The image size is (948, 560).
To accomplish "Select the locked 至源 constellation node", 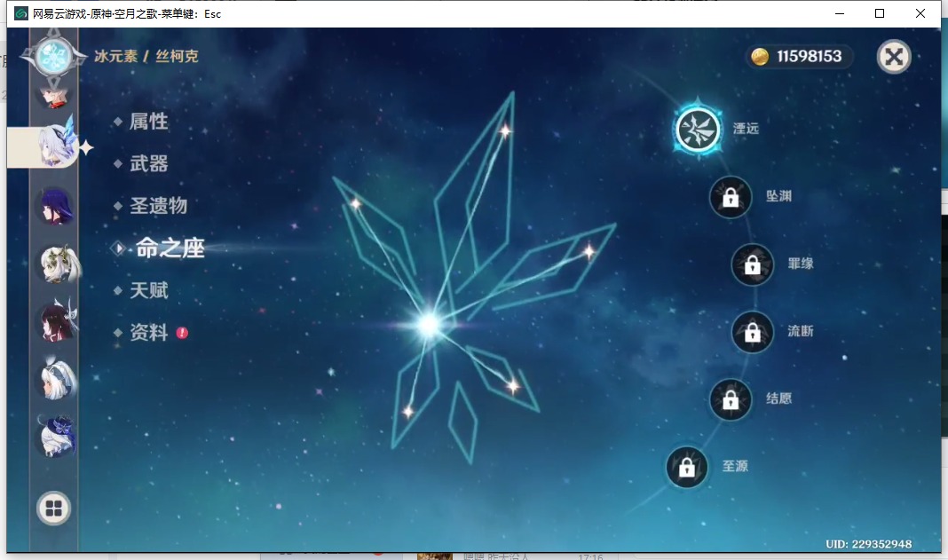I will click(687, 467).
